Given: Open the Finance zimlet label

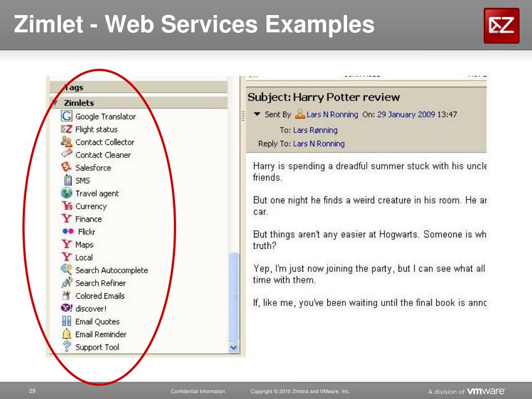Looking at the screenshot, I should (x=88, y=219).
